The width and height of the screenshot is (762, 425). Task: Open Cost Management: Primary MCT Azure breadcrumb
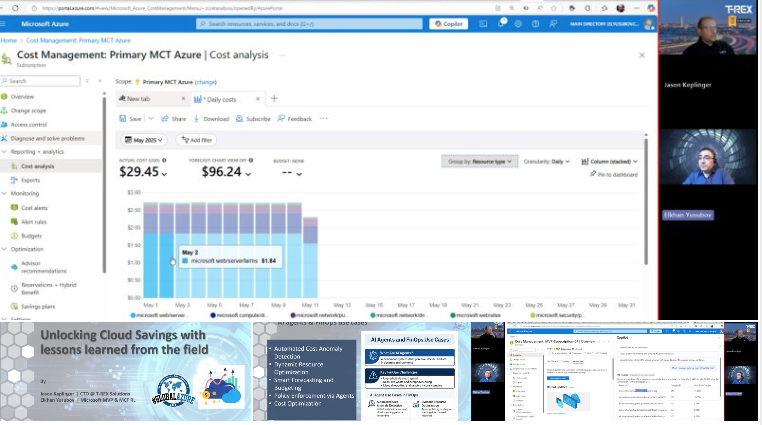[78, 40]
